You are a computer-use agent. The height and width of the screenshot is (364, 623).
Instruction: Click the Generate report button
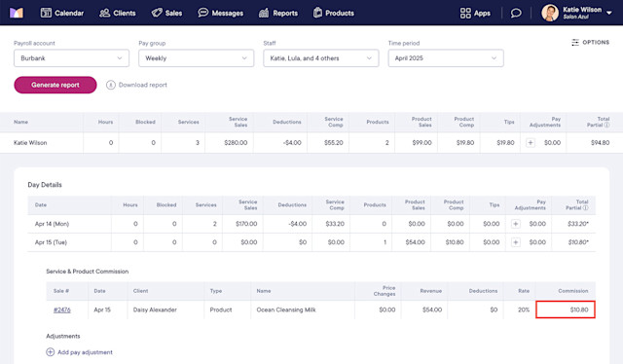click(x=55, y=85)
